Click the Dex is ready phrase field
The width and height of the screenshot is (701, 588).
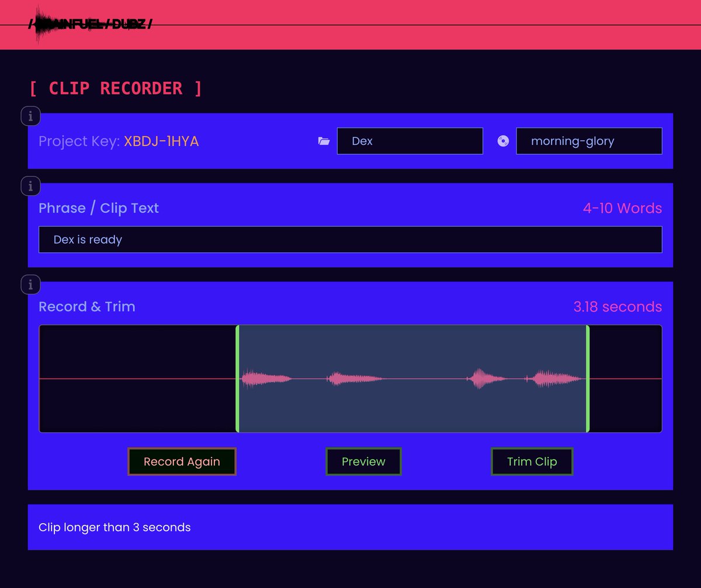[x=350, y=239]
